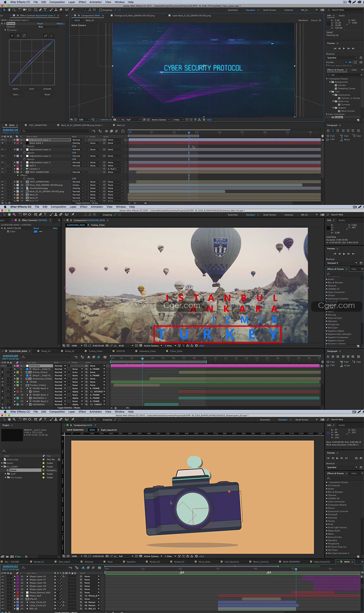This screenshot has height=613, width=364.
Task: Select the Brush tool in CC 2017 window
Action: [x=51, y=10]
